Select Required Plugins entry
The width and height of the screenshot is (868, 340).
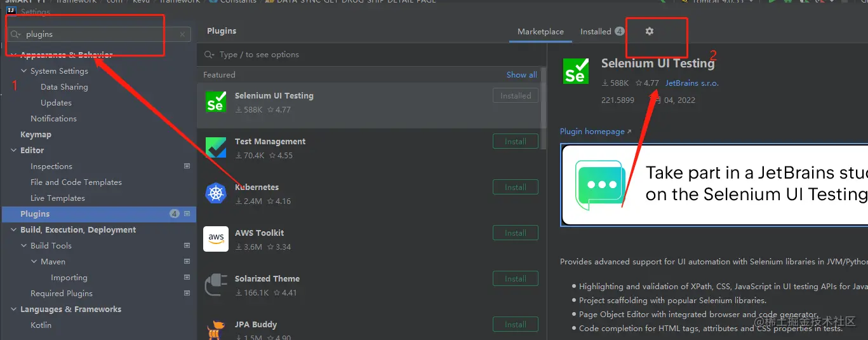coord(62,294)
